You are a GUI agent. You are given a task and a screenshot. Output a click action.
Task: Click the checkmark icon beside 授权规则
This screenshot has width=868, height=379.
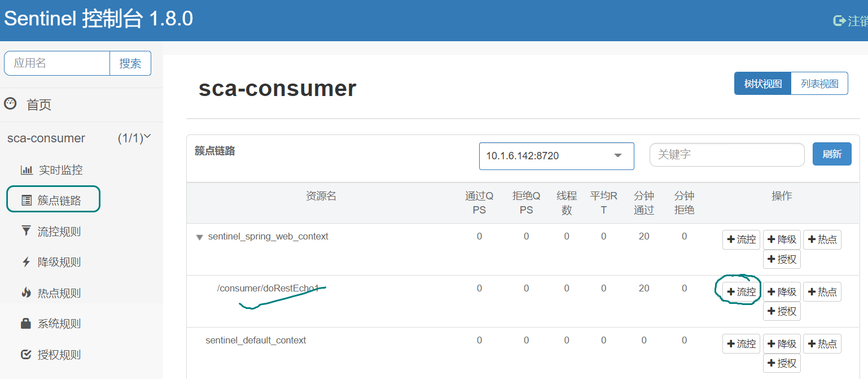(26, 355)
